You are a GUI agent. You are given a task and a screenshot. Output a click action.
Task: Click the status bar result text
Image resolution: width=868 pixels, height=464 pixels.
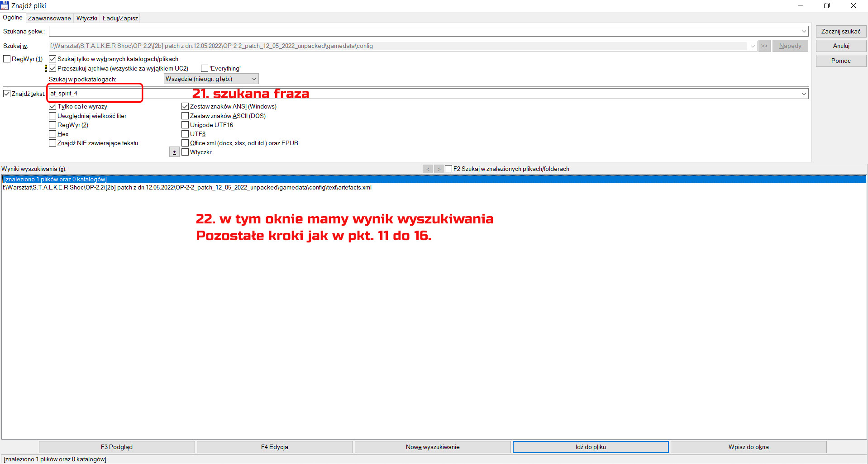[55, 459]
